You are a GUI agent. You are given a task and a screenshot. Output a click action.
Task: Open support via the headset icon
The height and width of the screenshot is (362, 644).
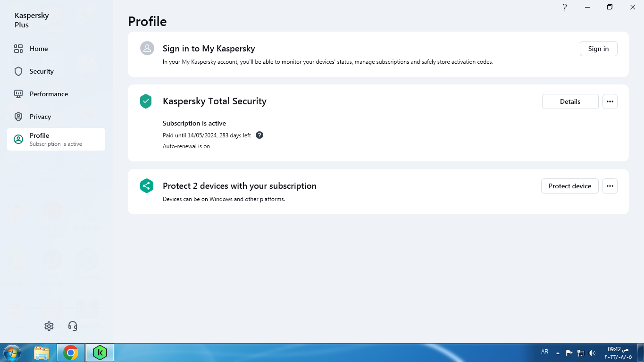pos(73,326)
